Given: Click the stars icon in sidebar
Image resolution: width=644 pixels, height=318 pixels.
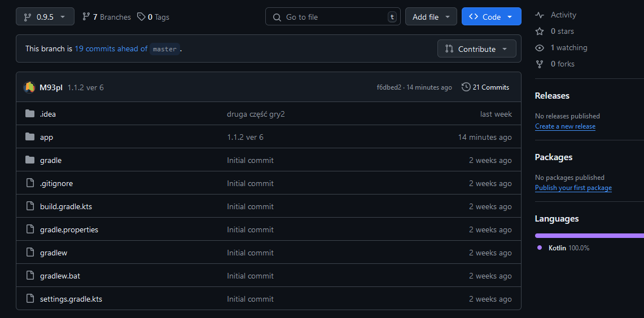Looking at the screenshot, I should pyautogui.click(x=540, y=32).
